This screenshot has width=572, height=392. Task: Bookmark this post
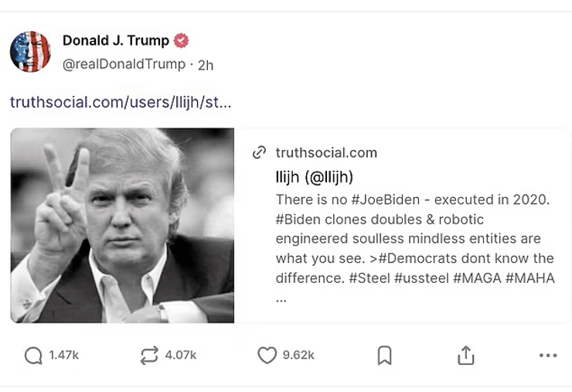pos(384,355)
